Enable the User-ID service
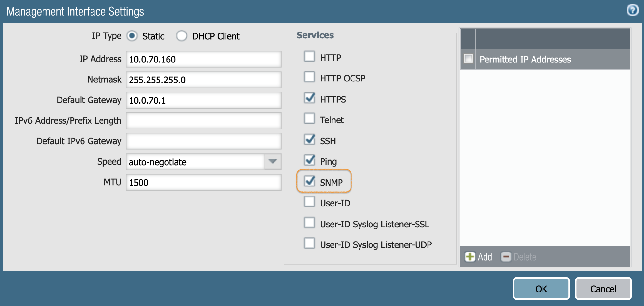Image resolution: width=644 pixels, height=306 pixels. tap(309, 202)
